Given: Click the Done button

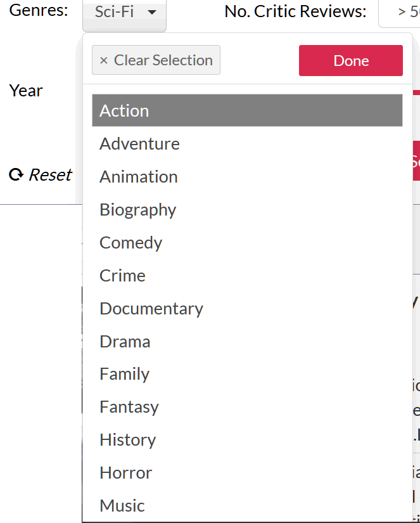Looking at the screenshot, I should pyautogui.click(x=351, y=60).
